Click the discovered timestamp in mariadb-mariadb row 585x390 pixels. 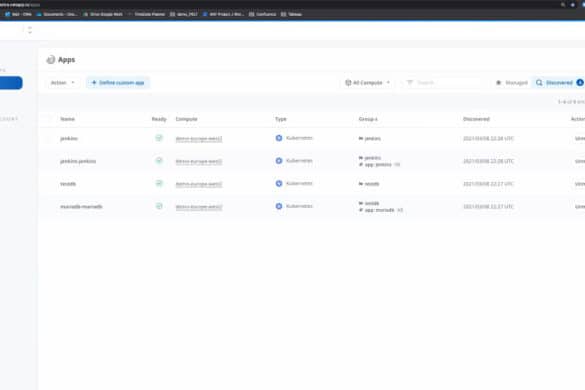(488, 206)
